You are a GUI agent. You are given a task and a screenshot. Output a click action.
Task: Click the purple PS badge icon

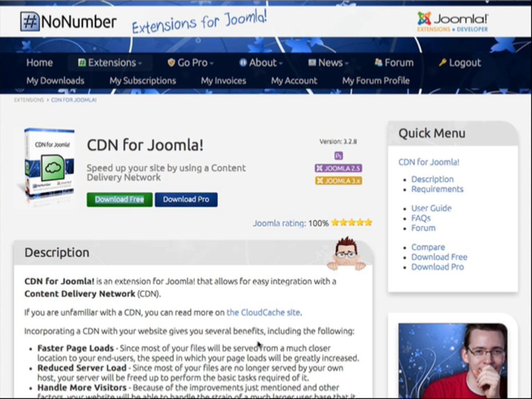click(x=338, y=156)
